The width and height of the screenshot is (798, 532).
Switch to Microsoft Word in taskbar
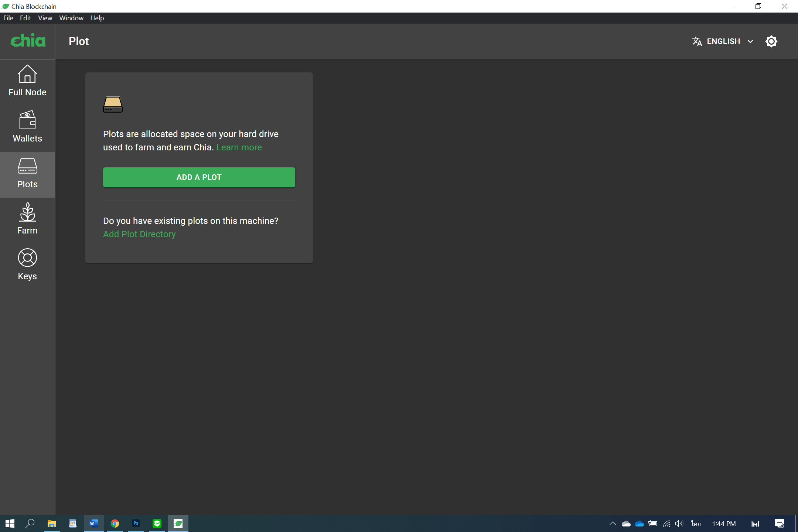(x=94, y=524)
